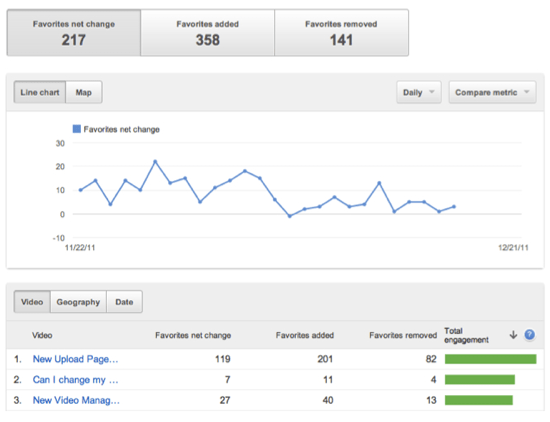Screen dimensions: 550x422
Task: Click the blue Favorites net change legend square
Action: pos(76,129)
